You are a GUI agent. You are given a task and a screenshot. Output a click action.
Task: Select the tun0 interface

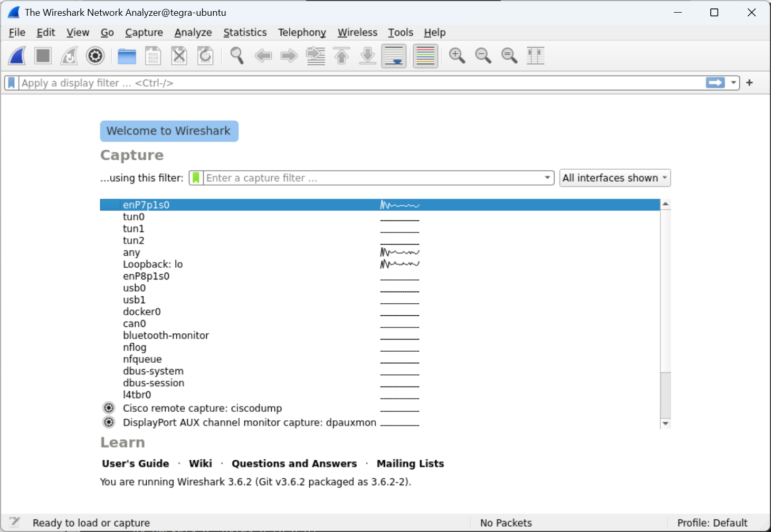pos(380,217)
